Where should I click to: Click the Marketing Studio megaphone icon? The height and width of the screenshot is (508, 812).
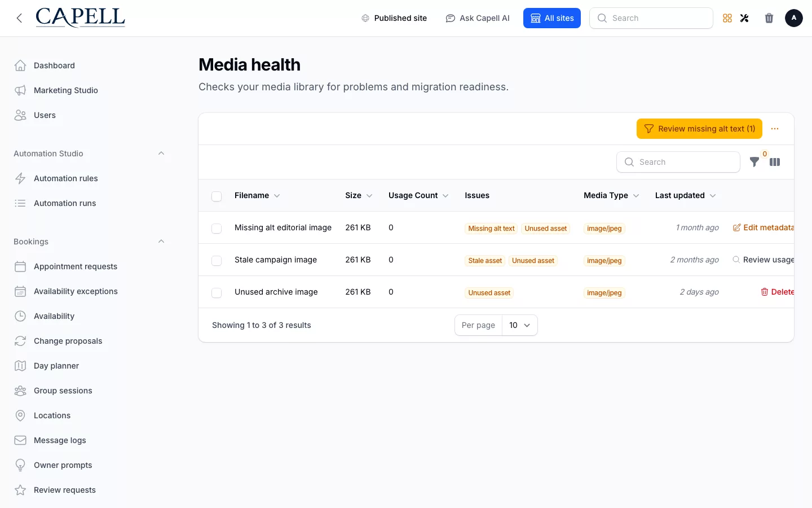tap(20, 90)
